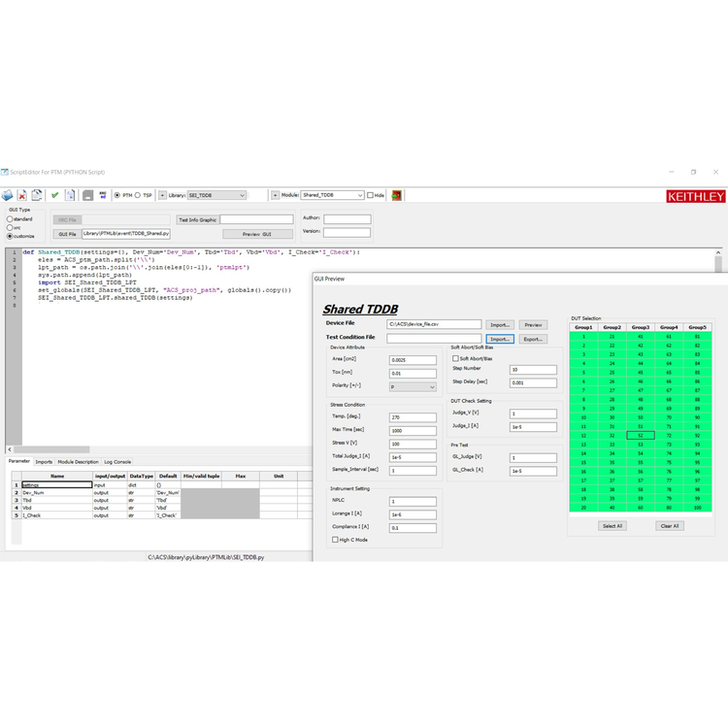Switch to the Parameter tab
This screenshot has width=728, height=728.
19,461
